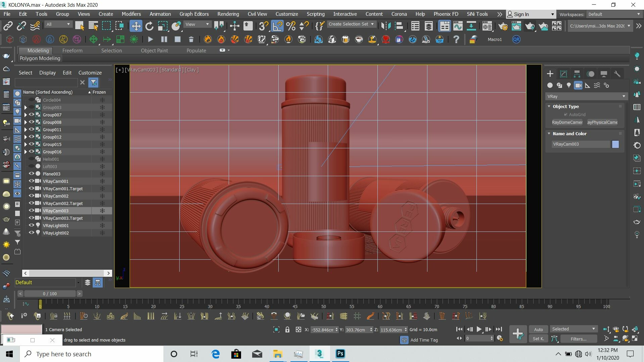This screenshot has width=644, height=362.
Task: Switch to the Freeform ribbon tab
Action: point(72,50)
